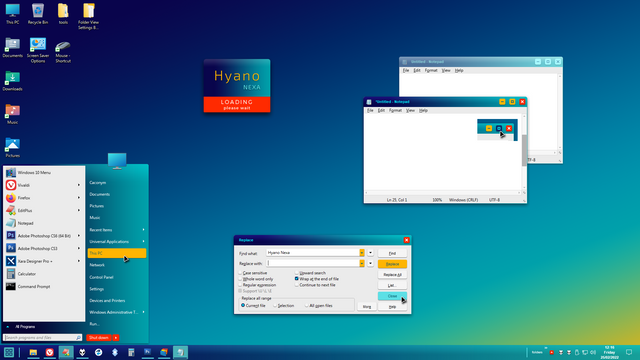This screenshot has height=360, width=640.
Task: Open Photoshop from the taskbar
Action: pyautogui.click(x=147, y=352)
